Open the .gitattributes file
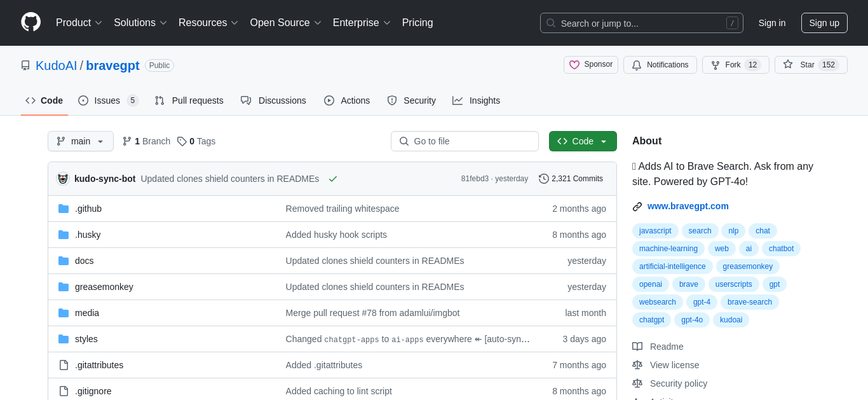The width and height of the screenshot is (868, 400). [x=99, y=365]
